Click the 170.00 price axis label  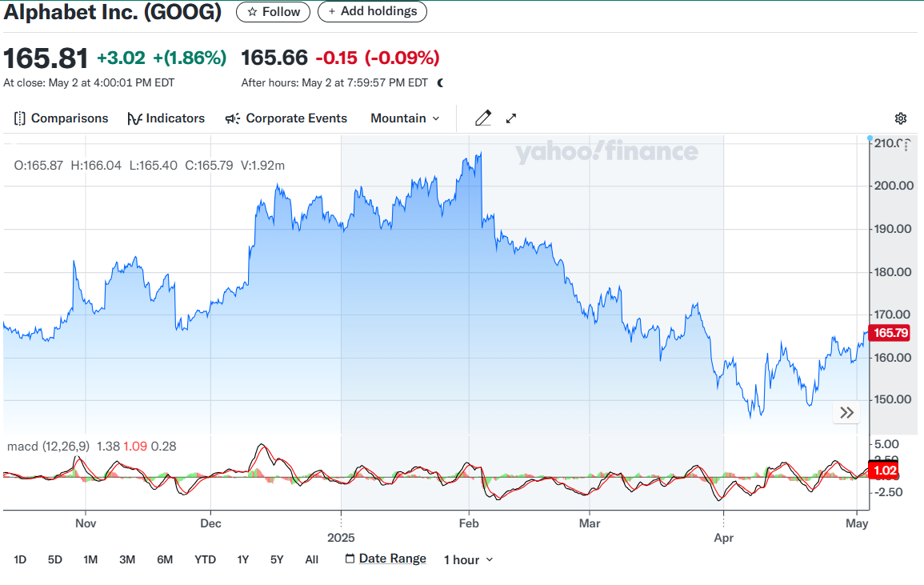coord(894,315)
